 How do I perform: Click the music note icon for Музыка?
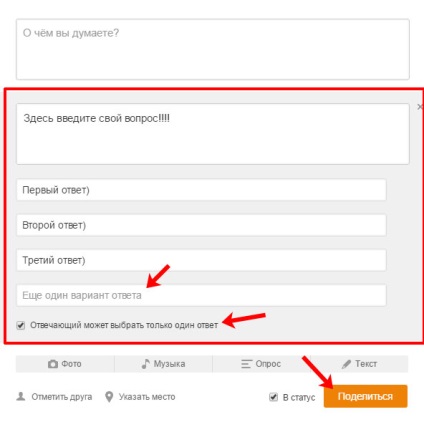pos(146,364)
